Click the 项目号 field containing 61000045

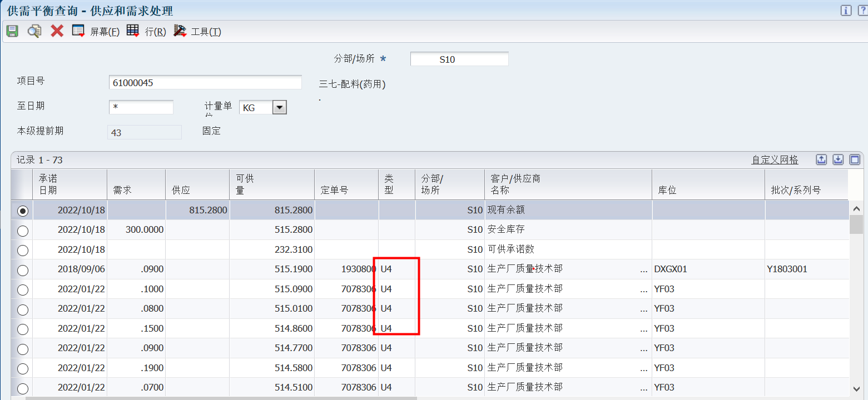pos(205,83)
